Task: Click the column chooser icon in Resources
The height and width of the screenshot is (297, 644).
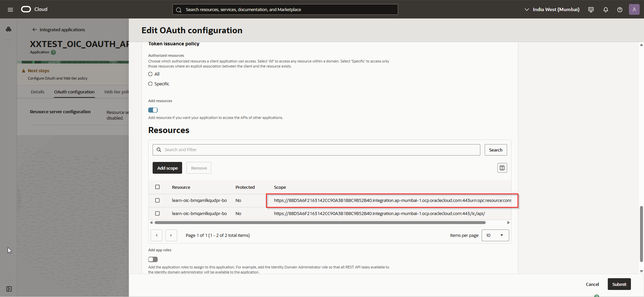Action: click(502, 168)
